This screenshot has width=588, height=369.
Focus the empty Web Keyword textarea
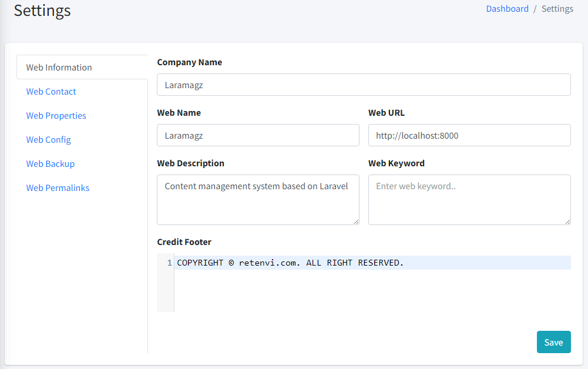(x=469, y=200)
